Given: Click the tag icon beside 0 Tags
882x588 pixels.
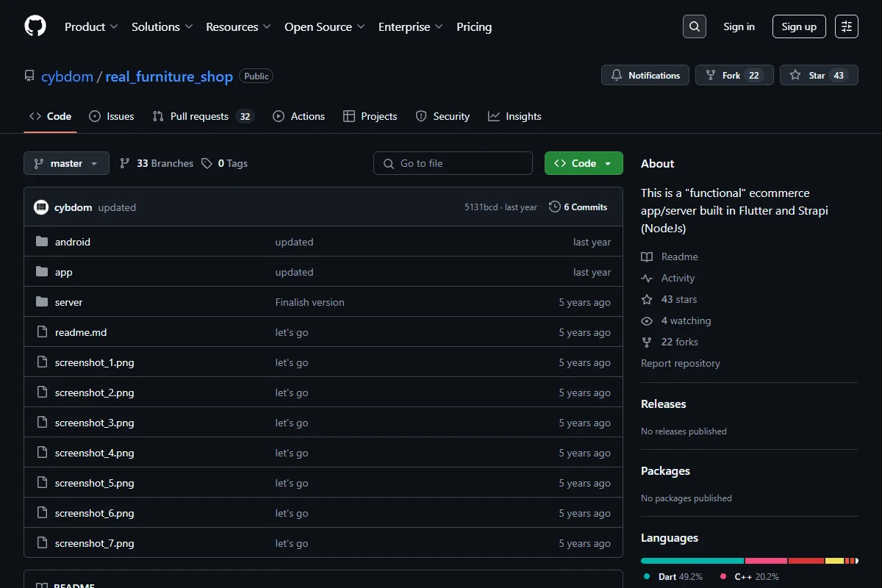Looking at the screenshot, I should 207,163.
